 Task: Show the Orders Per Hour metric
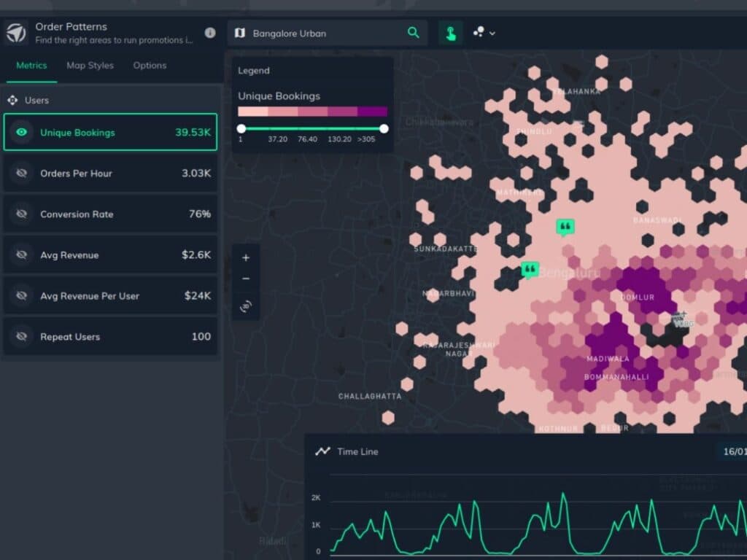(22, 174)
